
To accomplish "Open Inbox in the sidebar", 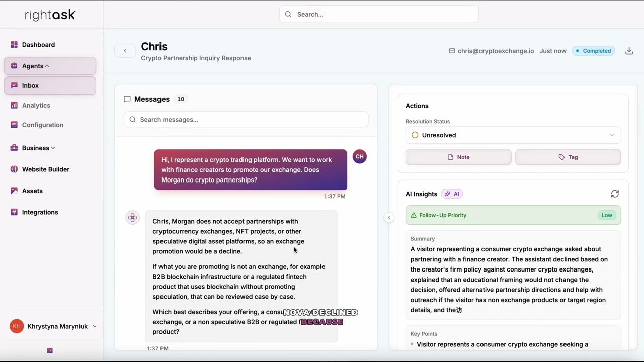I will [50, 85].
